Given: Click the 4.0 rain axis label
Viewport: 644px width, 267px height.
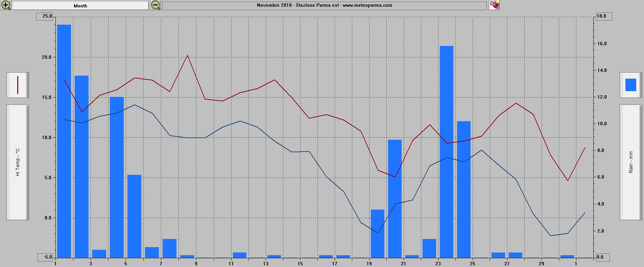Looking at the screenshot, I should coord(601,204).
